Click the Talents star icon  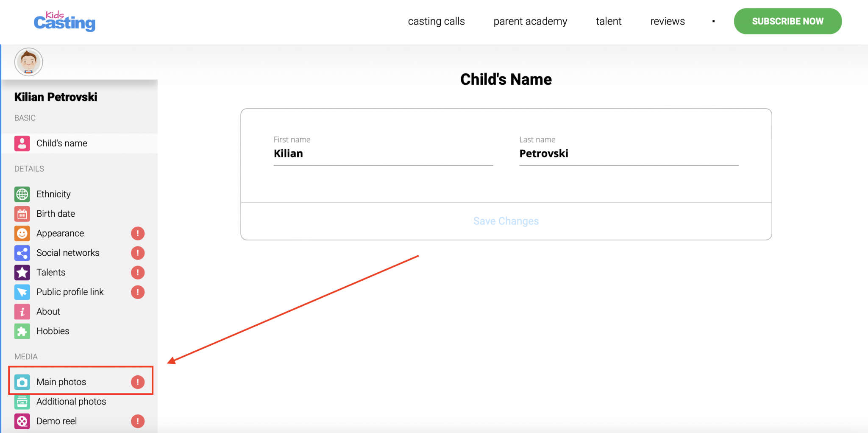coord(22,272)
